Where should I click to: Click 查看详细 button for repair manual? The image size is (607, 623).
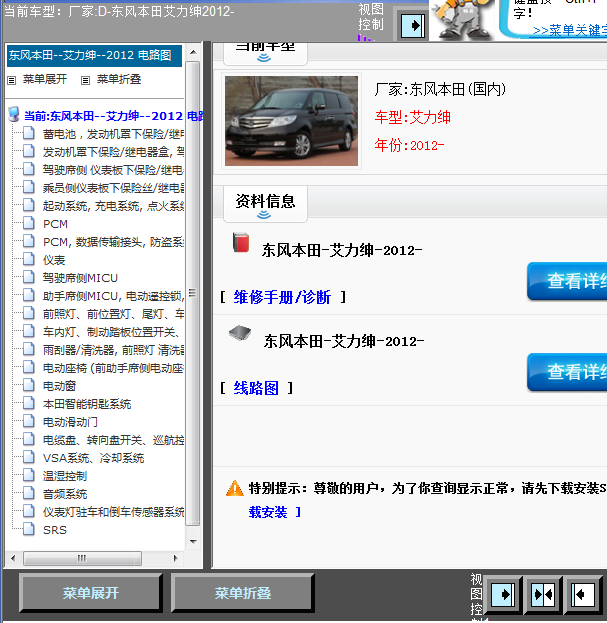[x=567, y=281]
